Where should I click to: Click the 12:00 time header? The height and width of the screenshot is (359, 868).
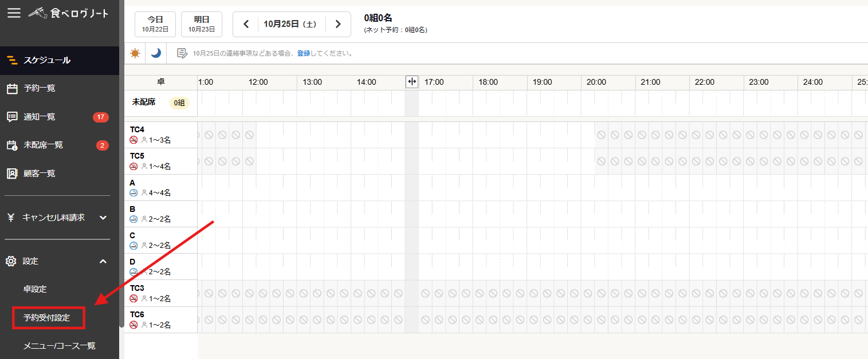[258, 82]
